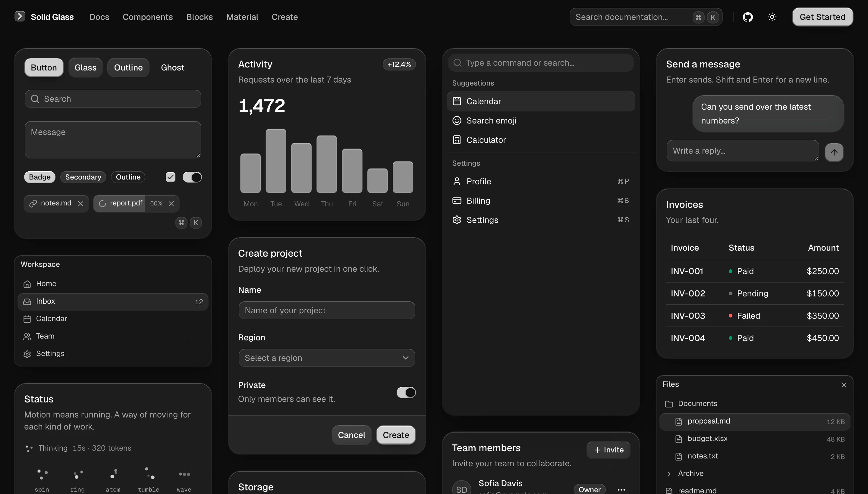This screenshot has height=494, width=868.
Task: Click the Tue activity bar
Action: 276,161
